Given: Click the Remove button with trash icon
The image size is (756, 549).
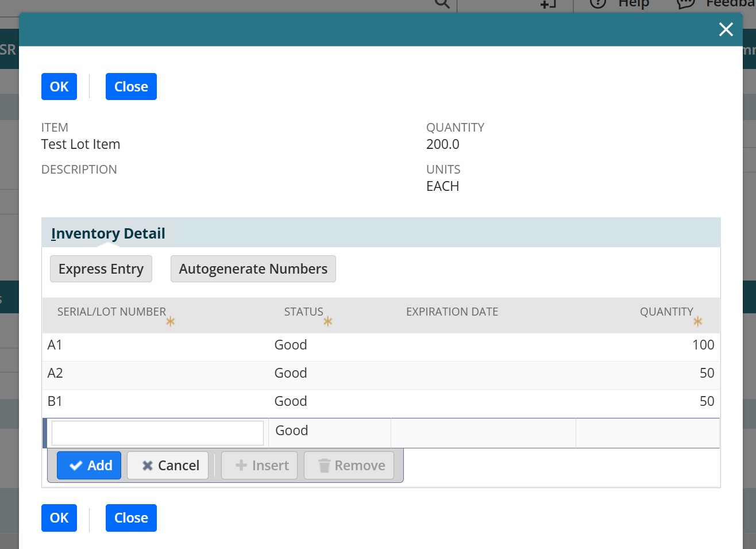Looking at the screenshot, I should click(349, 466).
